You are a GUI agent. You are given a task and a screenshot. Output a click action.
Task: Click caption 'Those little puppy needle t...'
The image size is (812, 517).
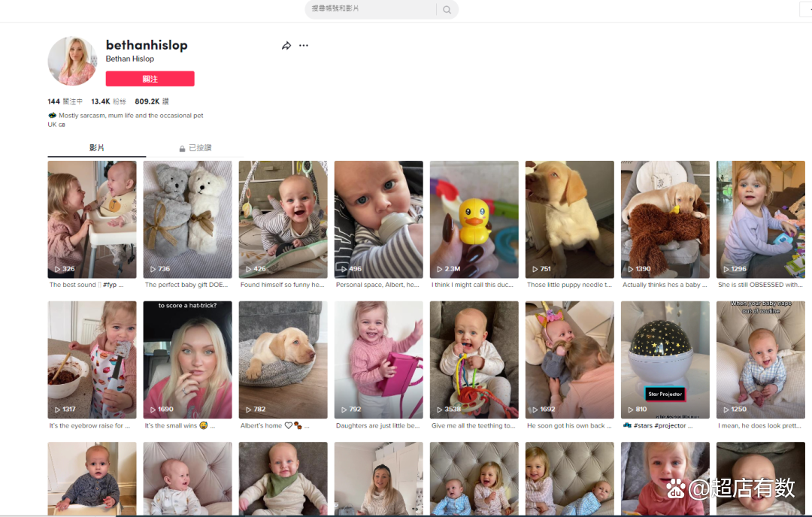pyautogui.click(x=569, y=285)
